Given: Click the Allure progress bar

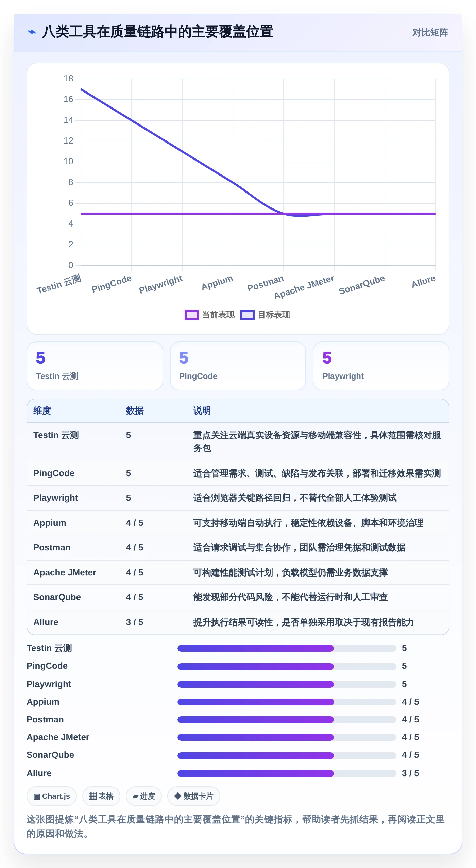Looking at the screenshot, I should 287,773.
